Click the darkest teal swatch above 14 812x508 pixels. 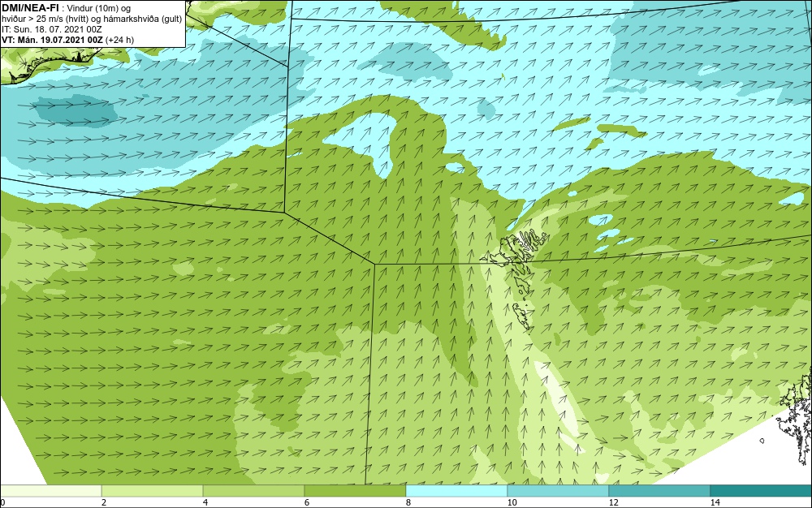pos(762,491)
